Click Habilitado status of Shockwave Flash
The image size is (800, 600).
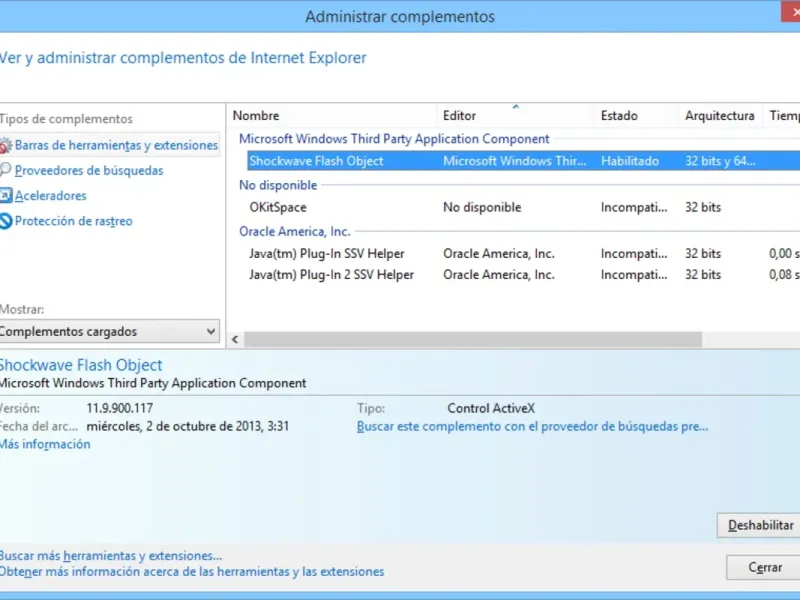630,161
